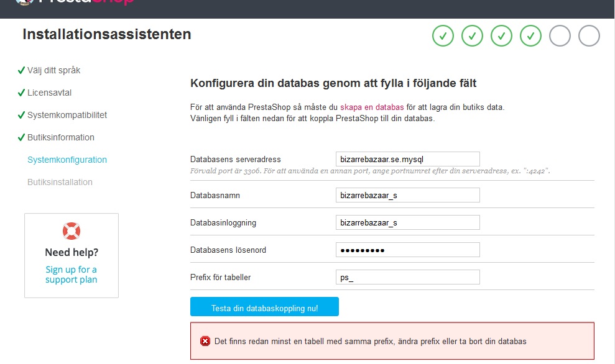Click the 'Förvald port är 3306' hint text
This screenshot has height=364, width=615.
pos(370,171)
